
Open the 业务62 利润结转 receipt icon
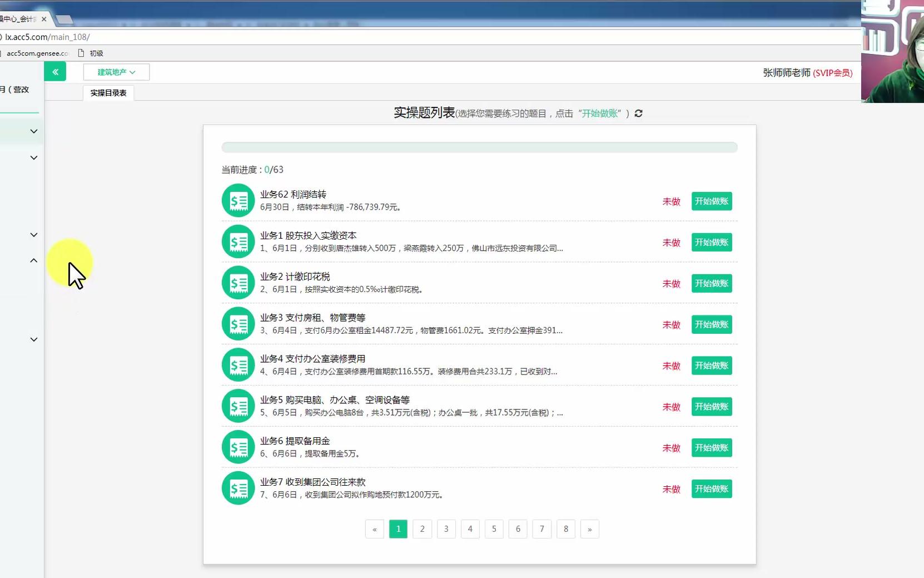(238, 200)
